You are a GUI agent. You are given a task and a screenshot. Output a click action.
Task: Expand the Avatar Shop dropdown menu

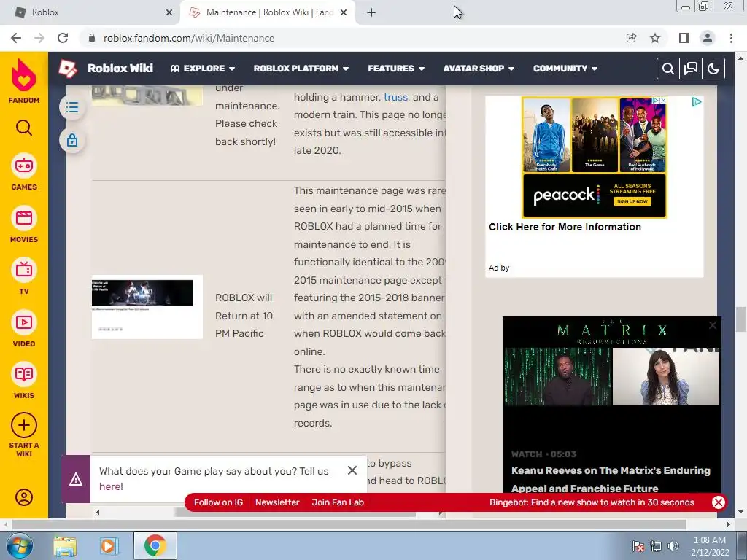pos(479,69)
